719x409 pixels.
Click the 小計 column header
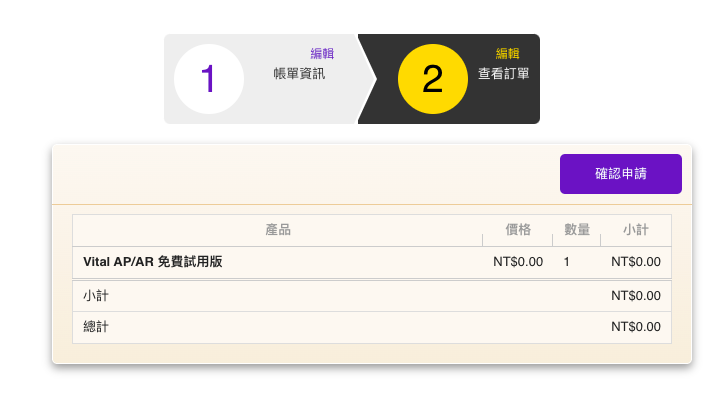click(x=636, y=230)
